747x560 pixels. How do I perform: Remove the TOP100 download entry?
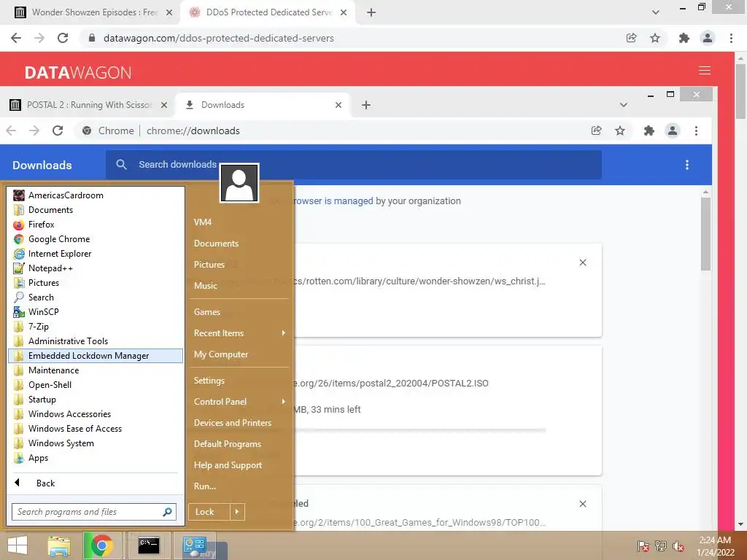[583, 504]
